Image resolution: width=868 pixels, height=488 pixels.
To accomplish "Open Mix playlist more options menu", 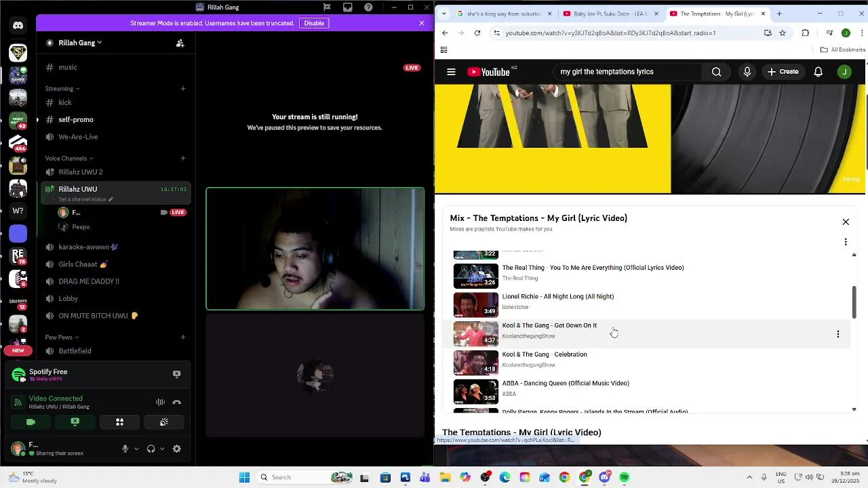I will [x=846, y=242].
